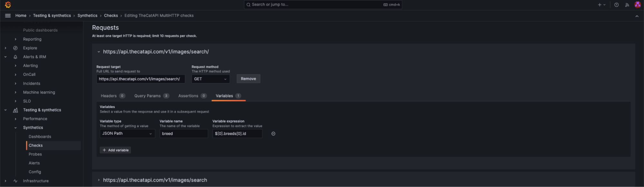Open the GET request method dropdown
This screenshot has height=187, width=644.
pyautogui.click(x=211, y=79)
